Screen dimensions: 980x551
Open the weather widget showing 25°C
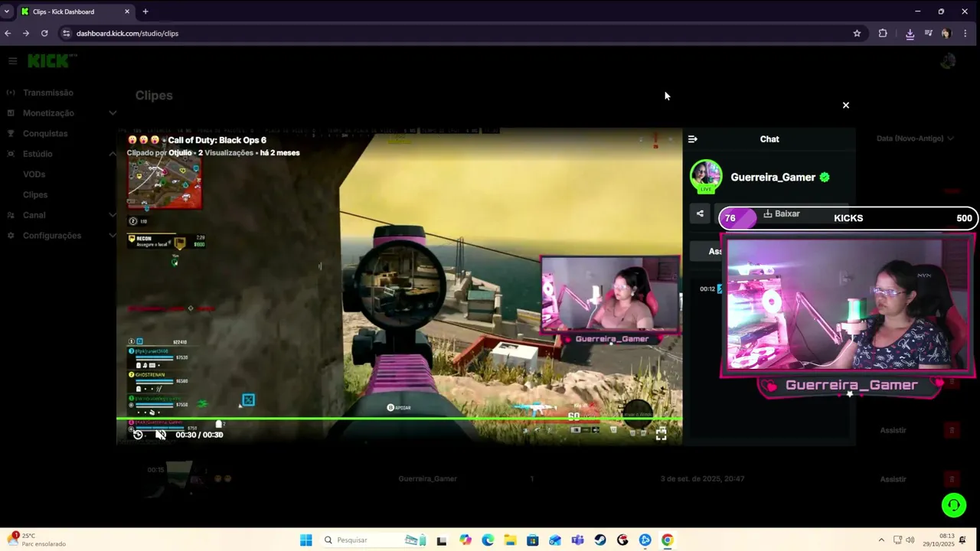point(37,540)
